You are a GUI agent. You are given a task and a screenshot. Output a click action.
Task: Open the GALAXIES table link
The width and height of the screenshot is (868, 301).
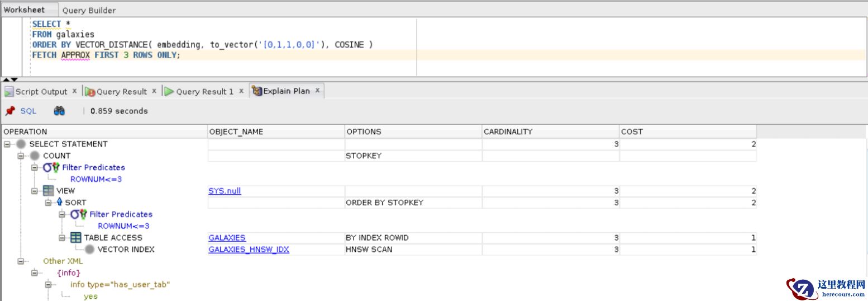tap(227, 238)
